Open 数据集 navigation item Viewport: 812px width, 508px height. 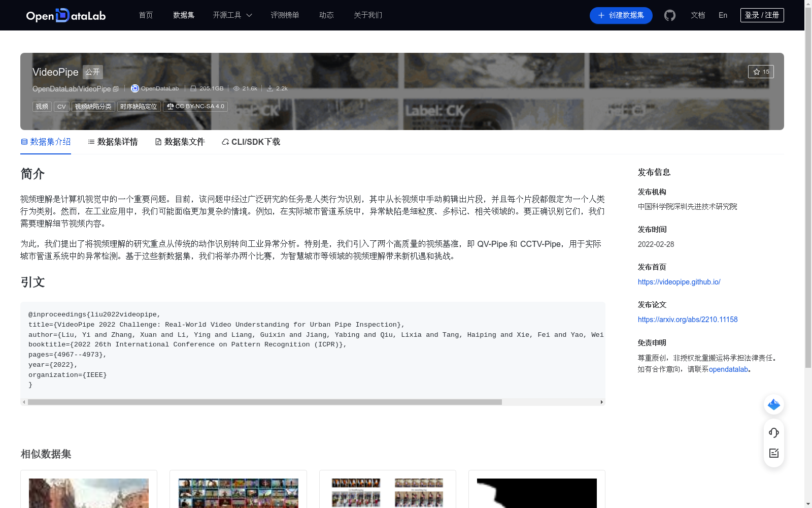pyautogui.click(x=184, y=15)
